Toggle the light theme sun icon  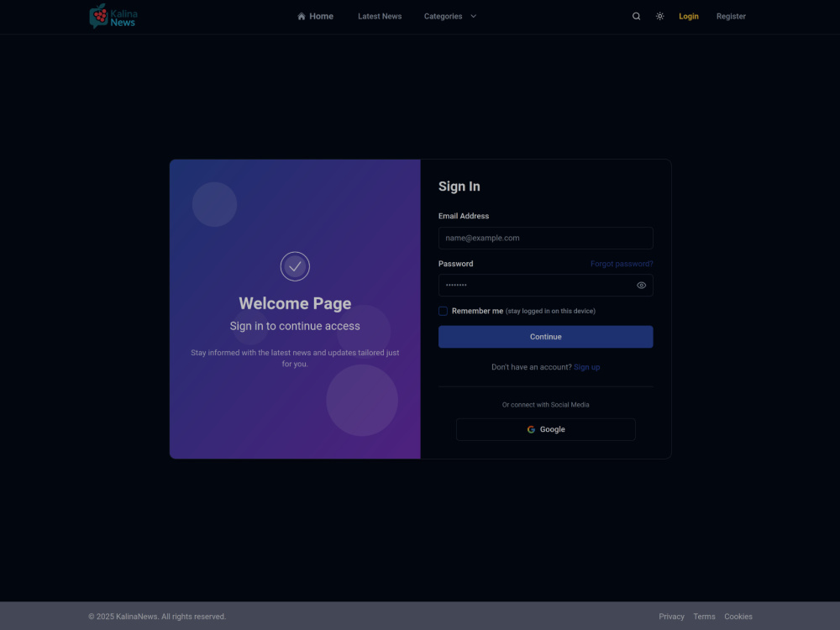pyautogui.click(x=660, y=16)
